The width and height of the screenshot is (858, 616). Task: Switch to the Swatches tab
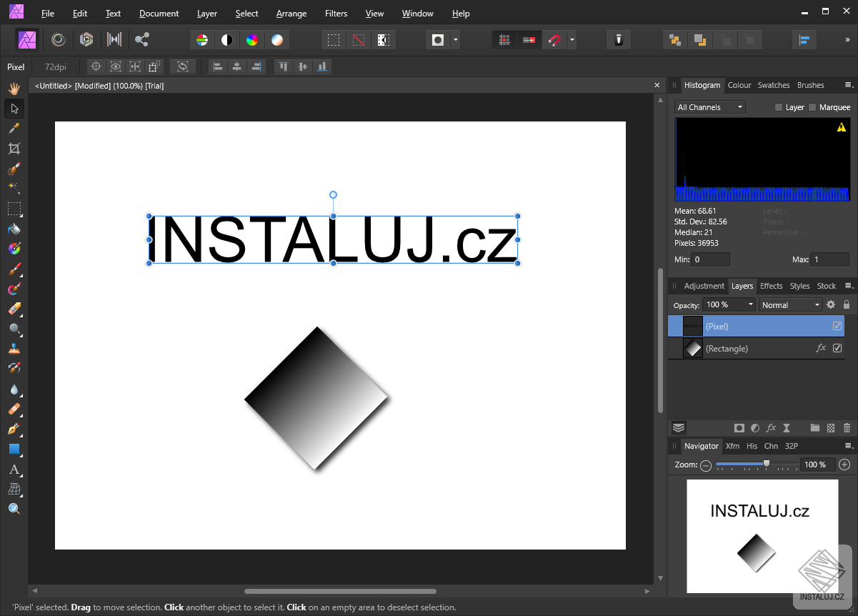point(773,85)
